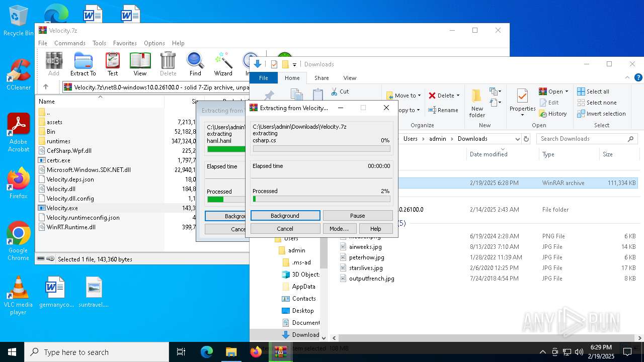
Task: Select the suntravel image file on desktop
Action: click(94, 292)
